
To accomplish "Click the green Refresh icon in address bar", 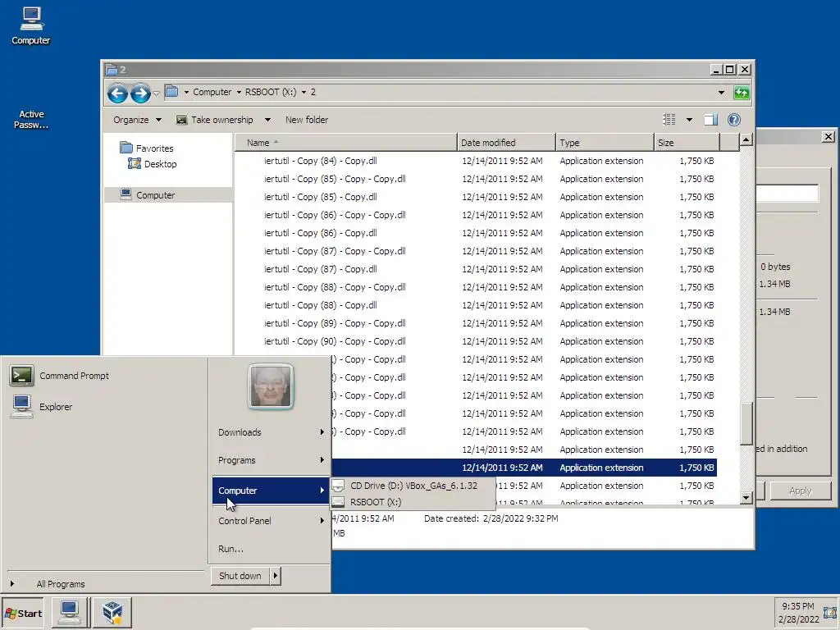I will click(x=742, y=92).
